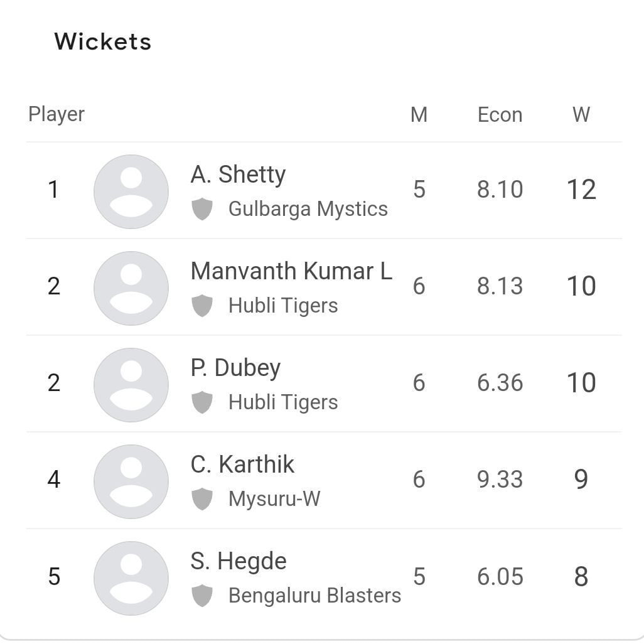Image resolution: width=644 pixels, height=644 pixels.
Task: Open A. Shetty player name
Action: (x=238, y=174)
